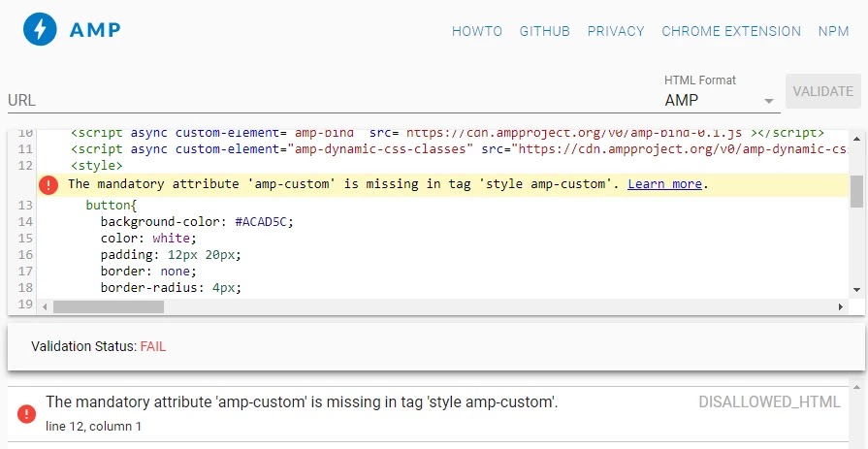The height and width of the screenshot is (449, 868).
Task: Click the editor vertical scrollbar down arrow
Action: tap(856, 290)
